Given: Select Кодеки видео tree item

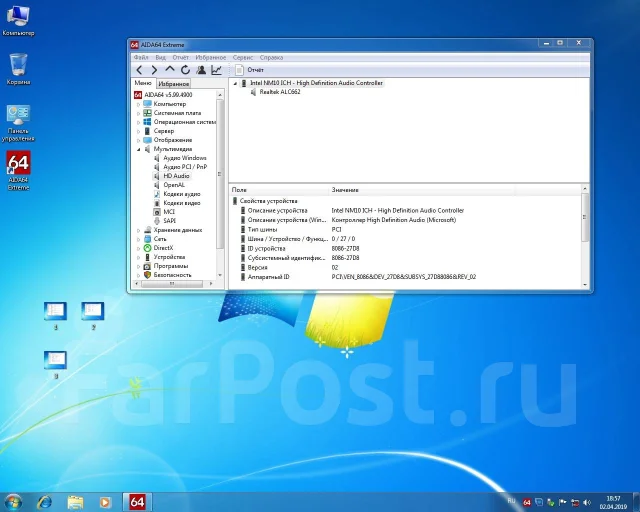Looking at the screenshot, I should click(x=177, y=203).
